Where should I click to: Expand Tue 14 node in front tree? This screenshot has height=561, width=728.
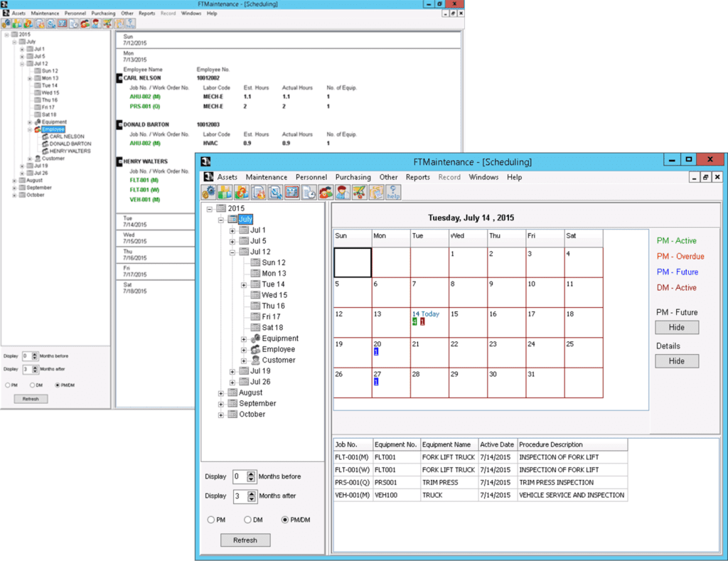point(244,284)
